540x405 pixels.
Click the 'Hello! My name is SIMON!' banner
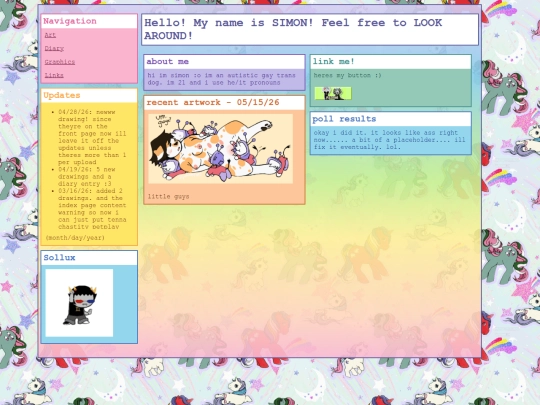310,29
